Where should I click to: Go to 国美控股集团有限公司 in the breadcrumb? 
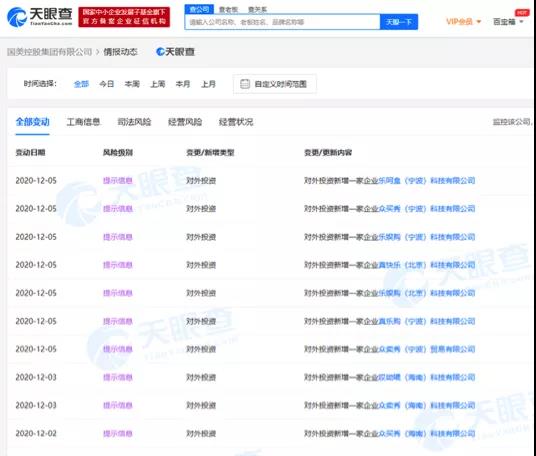coord(50,52)
